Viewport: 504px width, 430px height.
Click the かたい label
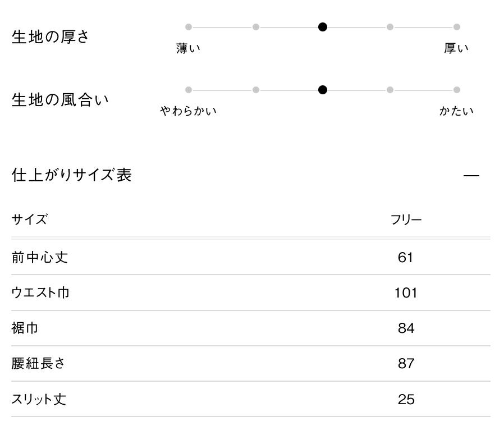(456, 111)
